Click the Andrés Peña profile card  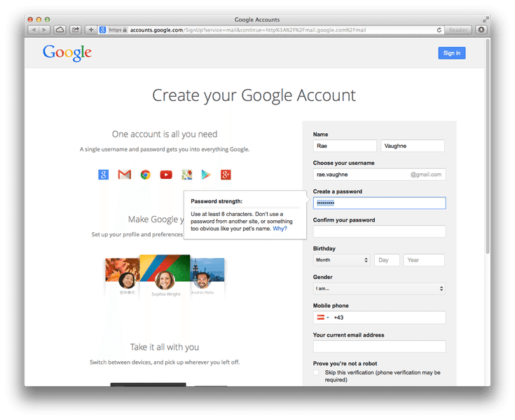[207, 277]
